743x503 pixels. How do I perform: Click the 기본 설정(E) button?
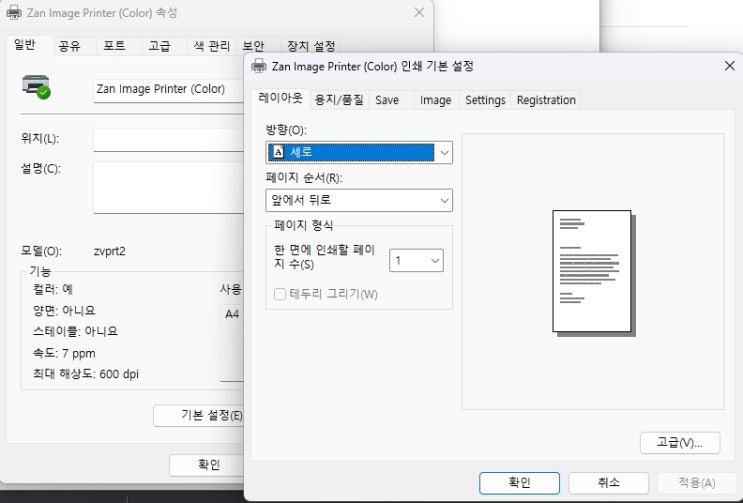(x=200, y=415)
